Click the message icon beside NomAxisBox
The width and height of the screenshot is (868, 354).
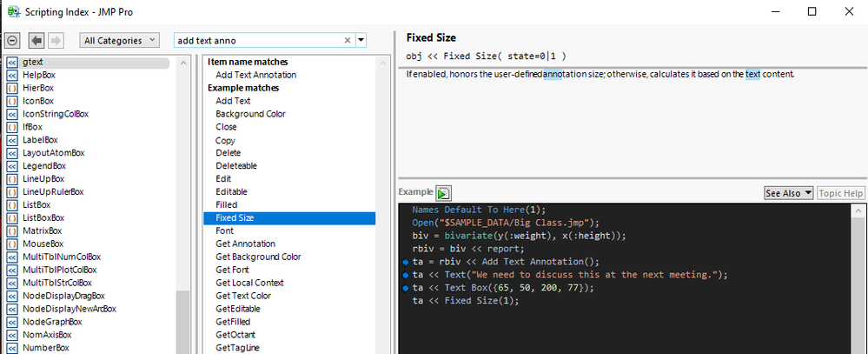pyautogui.click(x=11, y=335)
